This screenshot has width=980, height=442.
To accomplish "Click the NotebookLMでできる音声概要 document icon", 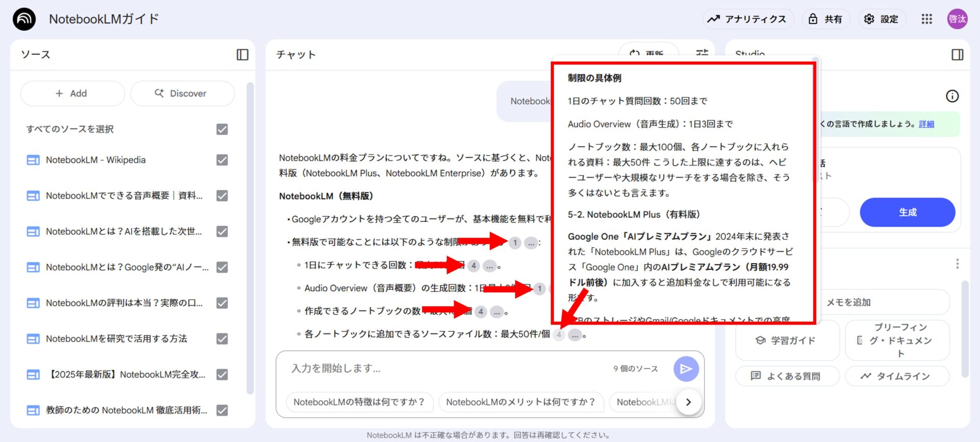I will click(33, 196).
